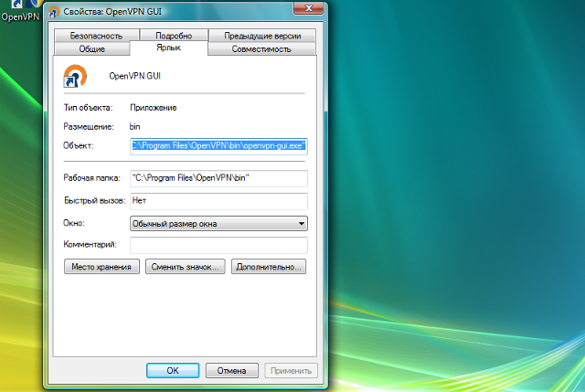Click the Комментарий input field
This screenshot has height=392, width=585.
218,245
